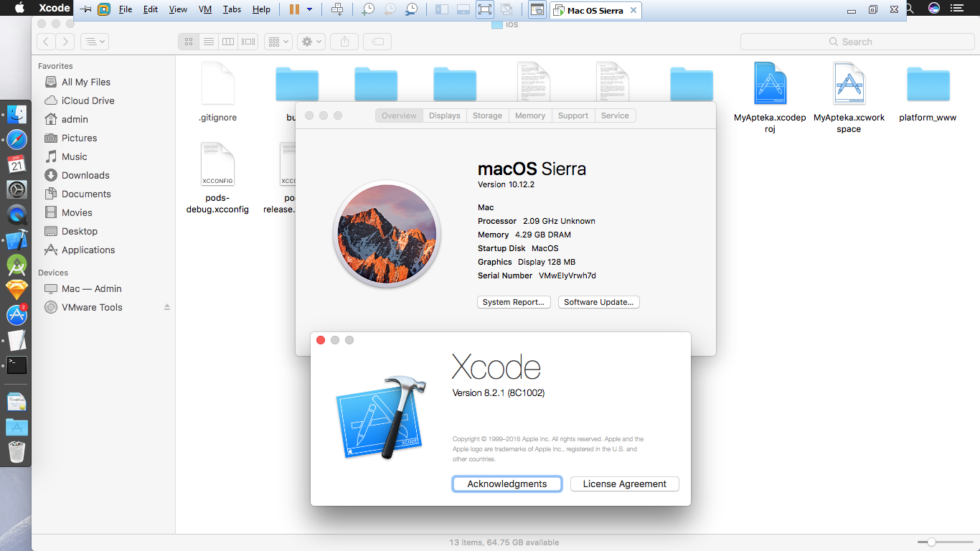Select the platform_www folder

[928, 92]
